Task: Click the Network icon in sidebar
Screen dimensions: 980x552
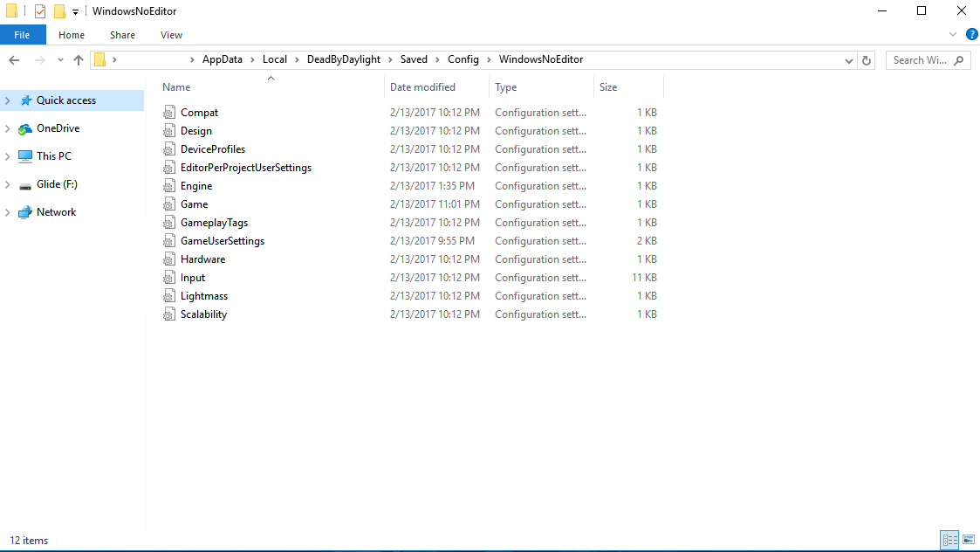Action: [x=25, y=212]
